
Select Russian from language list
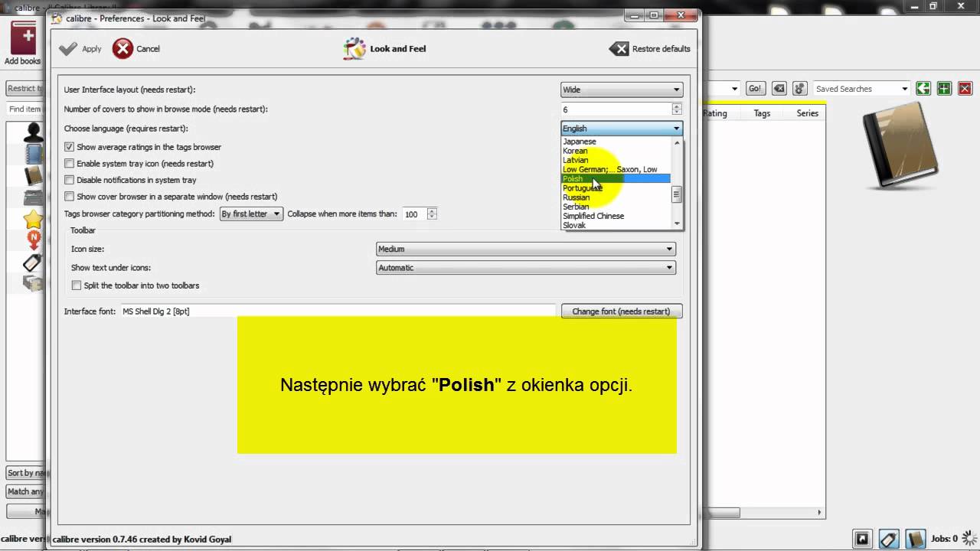[x=576, y=197]
